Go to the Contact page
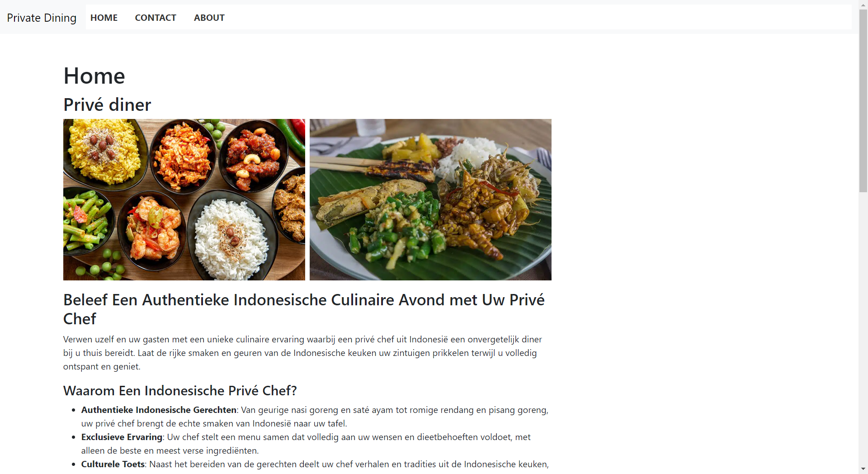Screen dimensions: 868x474 click(x=156, y=18)
